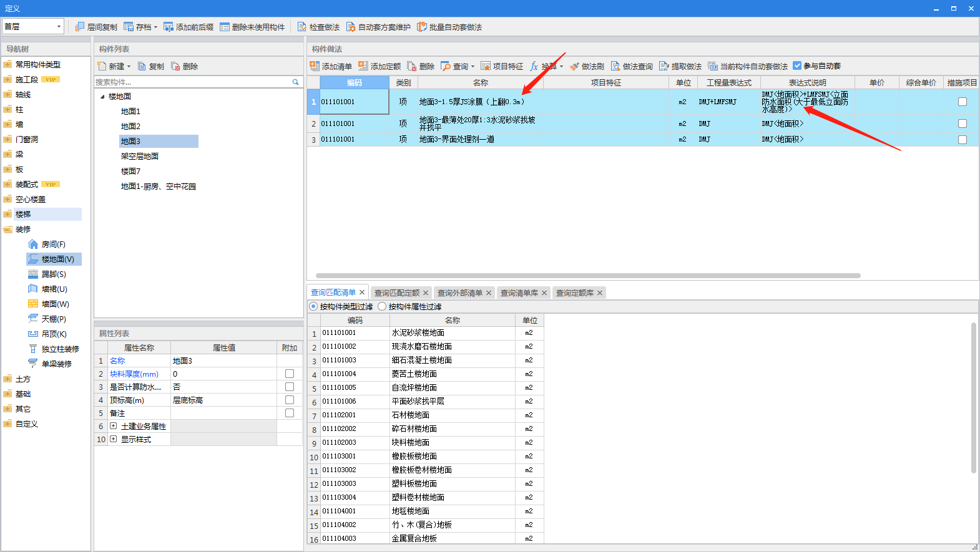Check 措施项目 box for row 1
The width and height of the screenshot is (980, 552).
coord(963,102)
